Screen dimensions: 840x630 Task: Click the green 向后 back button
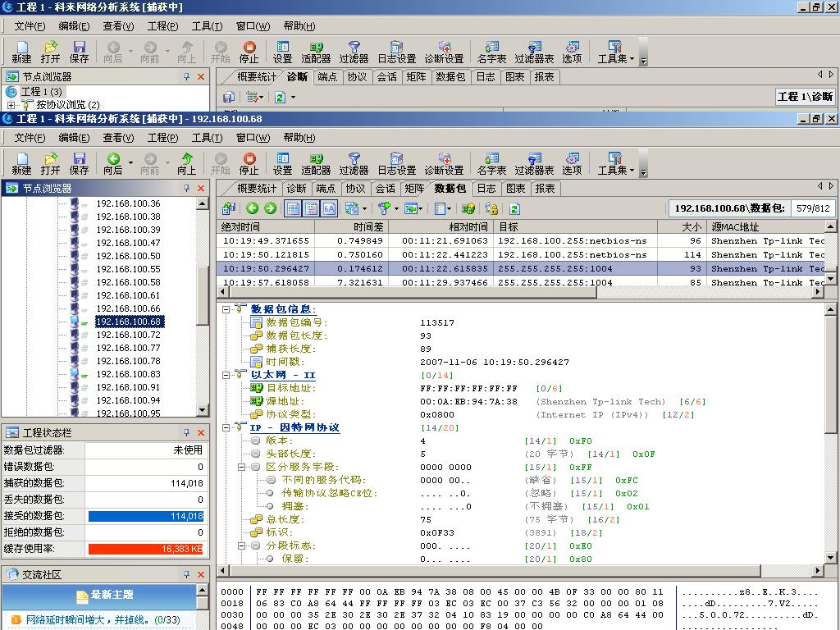point(112,163)
